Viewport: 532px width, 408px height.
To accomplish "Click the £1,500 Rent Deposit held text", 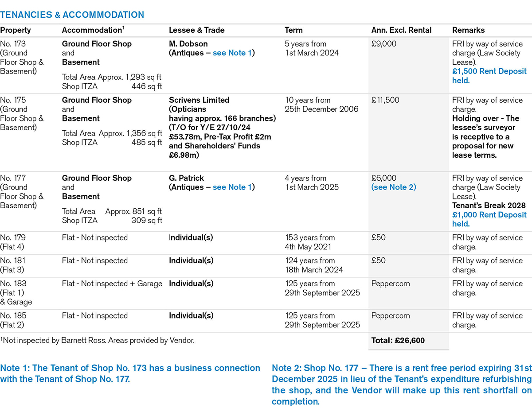I will pyautogui.click(x=489, y=76).
